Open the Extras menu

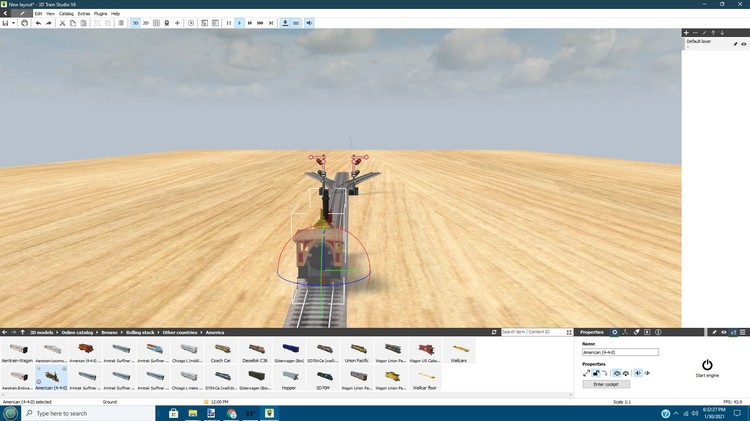click(x=84, y=14)
